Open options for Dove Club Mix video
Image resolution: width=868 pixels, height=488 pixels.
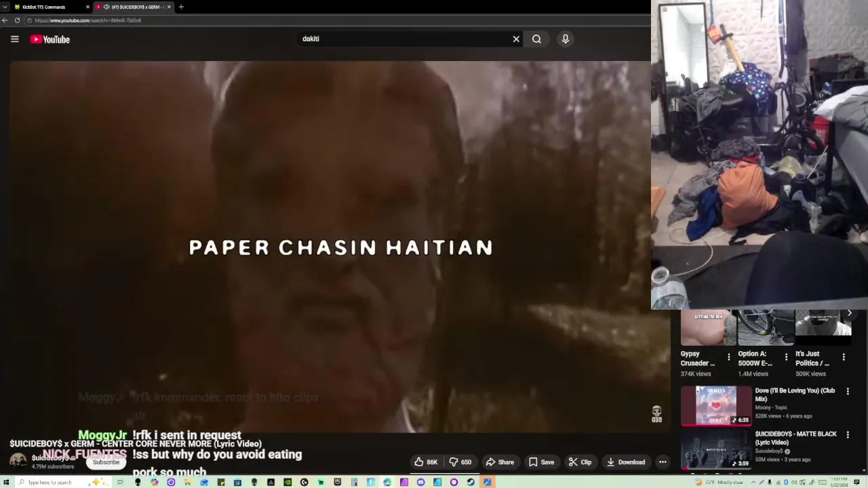click(848, 391)
